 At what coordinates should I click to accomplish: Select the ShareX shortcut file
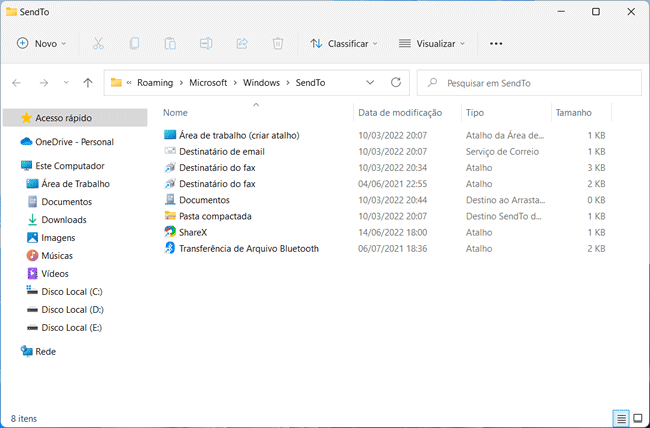coord(193,232)
